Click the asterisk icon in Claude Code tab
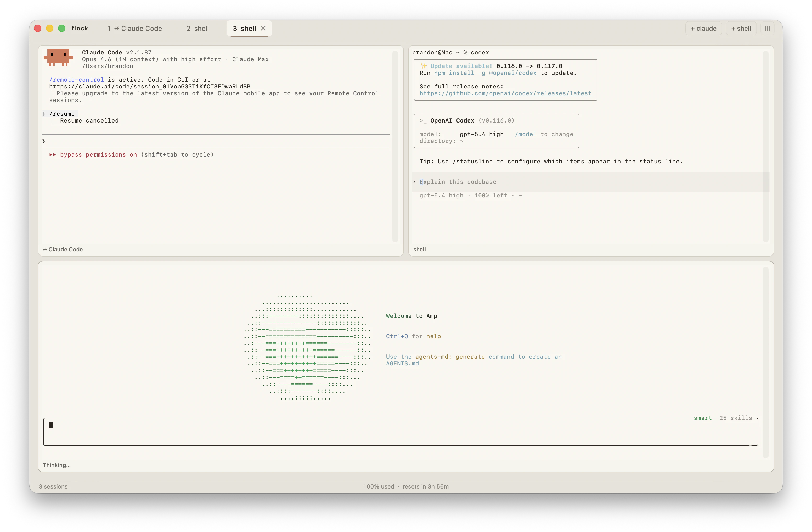Image resolution: width=812 pixels, height=532 pixels. [x=117, y=29]
